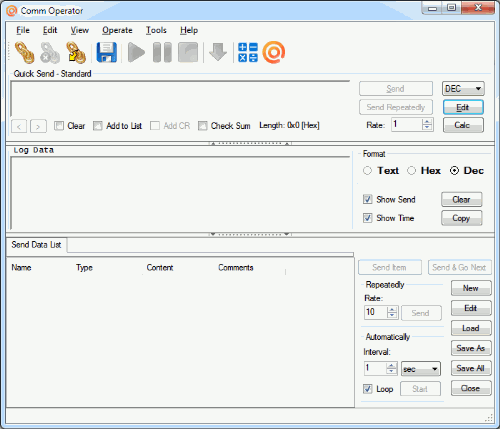Click the Close button in Send Data List
This screenshot has width=500, height=429.
tap(471, 388)
